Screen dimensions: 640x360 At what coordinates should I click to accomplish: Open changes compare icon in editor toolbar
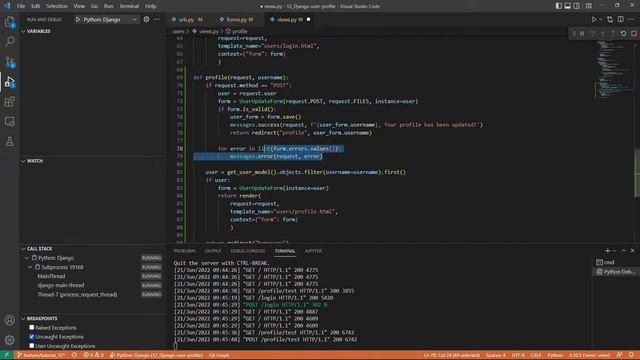coord(610,19)
